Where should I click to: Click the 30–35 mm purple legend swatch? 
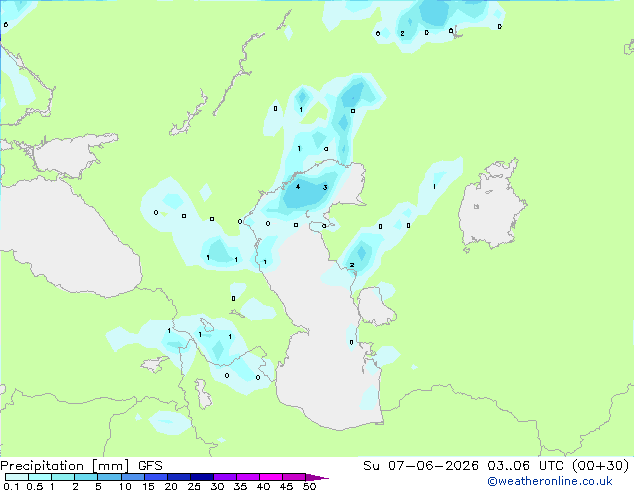coord(225,477)
